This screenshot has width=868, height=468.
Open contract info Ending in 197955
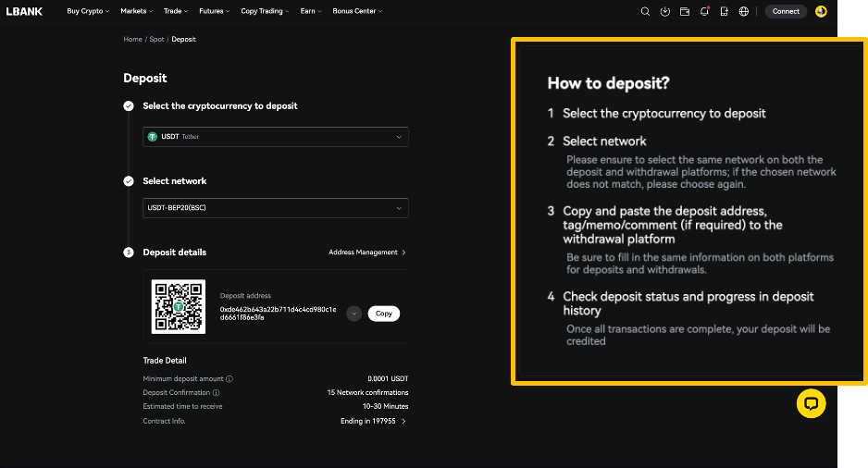pyautogui.click(x=373, y=422)
